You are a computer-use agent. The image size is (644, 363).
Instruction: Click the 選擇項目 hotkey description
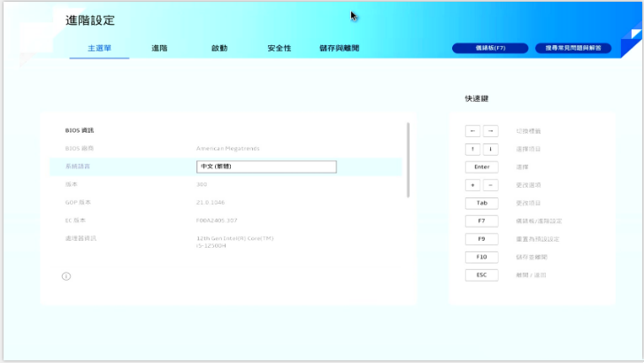[528, 150]
